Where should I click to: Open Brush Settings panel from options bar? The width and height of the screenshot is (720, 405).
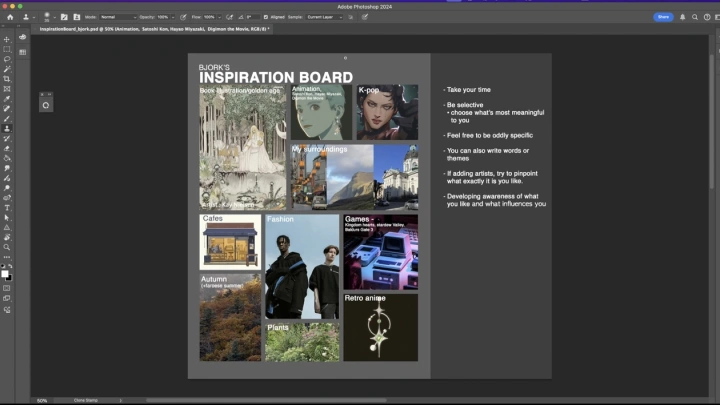(x=64, y=17)
